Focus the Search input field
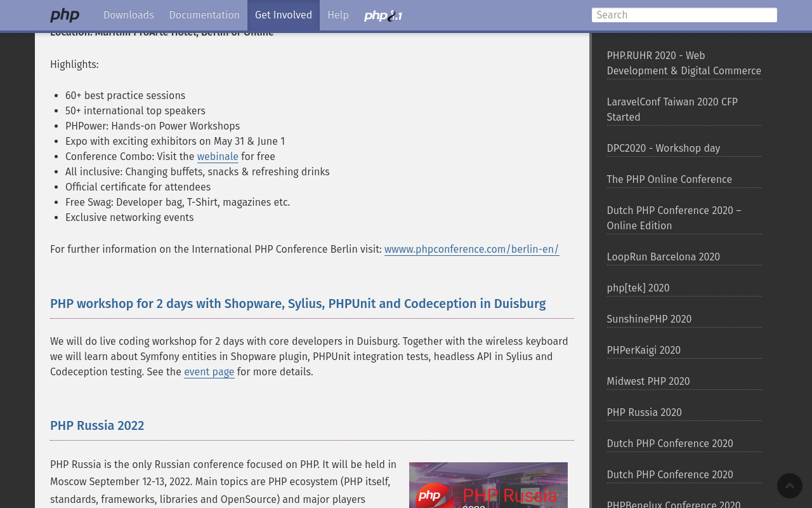 [x=684, y=15]
